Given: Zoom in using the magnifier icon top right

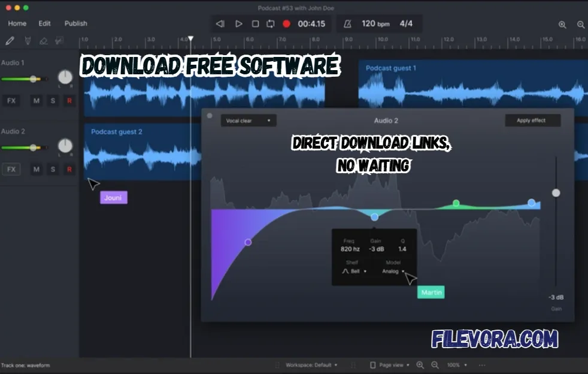Looking at the screenshot, I should (x=562, y=25).
